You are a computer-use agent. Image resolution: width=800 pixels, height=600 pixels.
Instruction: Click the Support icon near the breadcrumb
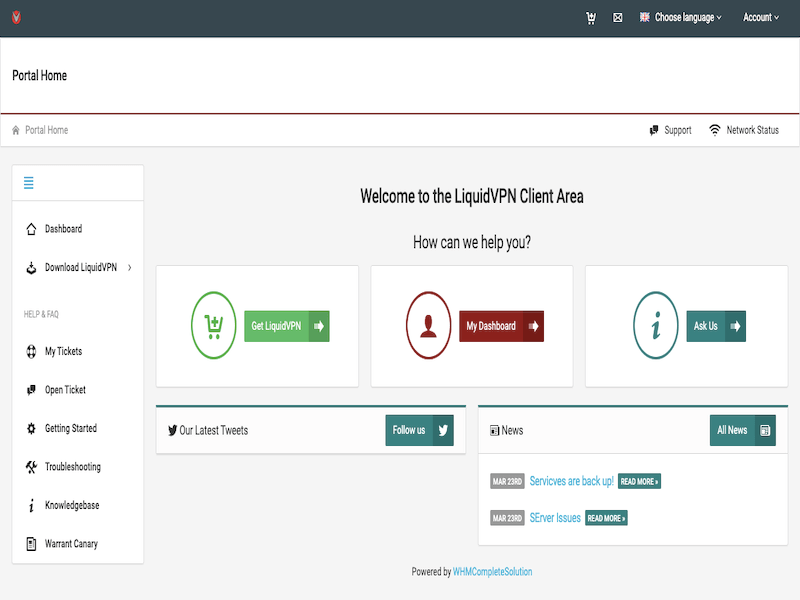pyautogui.click(x=655, y=129)
